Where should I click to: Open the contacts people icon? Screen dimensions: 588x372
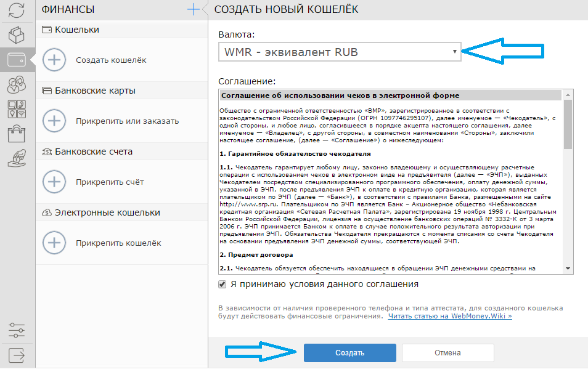pyautogui.click(x=17, y=84)
